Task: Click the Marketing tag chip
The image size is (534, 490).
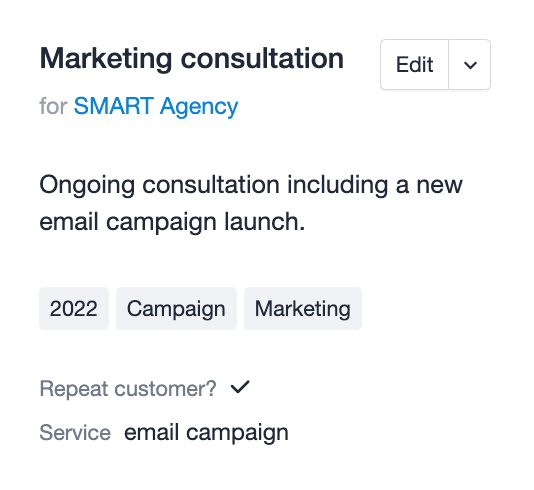Action: [303, 309]
